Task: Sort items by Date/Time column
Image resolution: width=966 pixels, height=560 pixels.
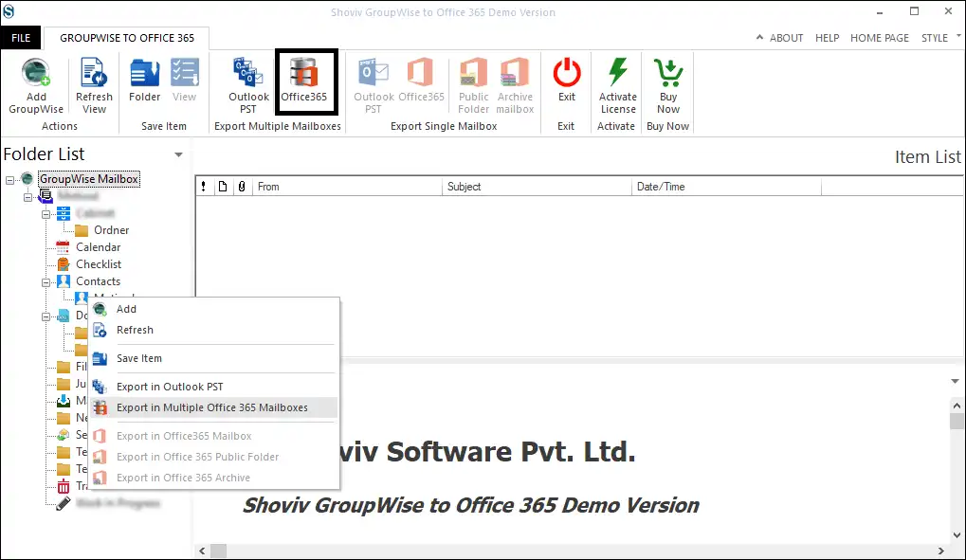Action: (726, 187)
